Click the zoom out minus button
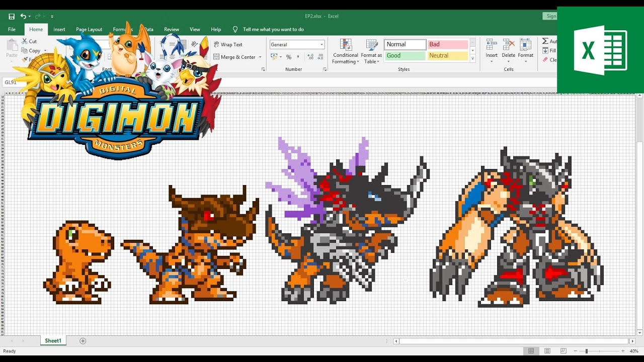644x362 pixels. click(575, 351)
